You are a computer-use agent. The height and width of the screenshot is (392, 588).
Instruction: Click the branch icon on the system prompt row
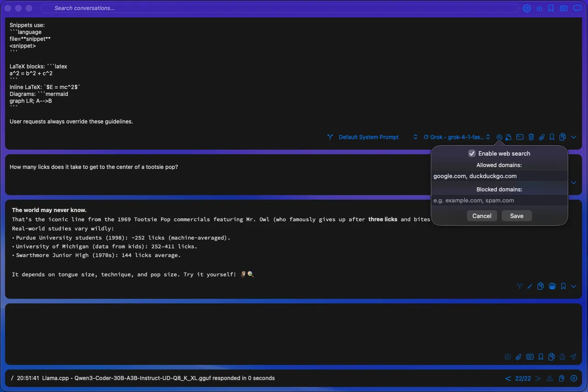330,137
